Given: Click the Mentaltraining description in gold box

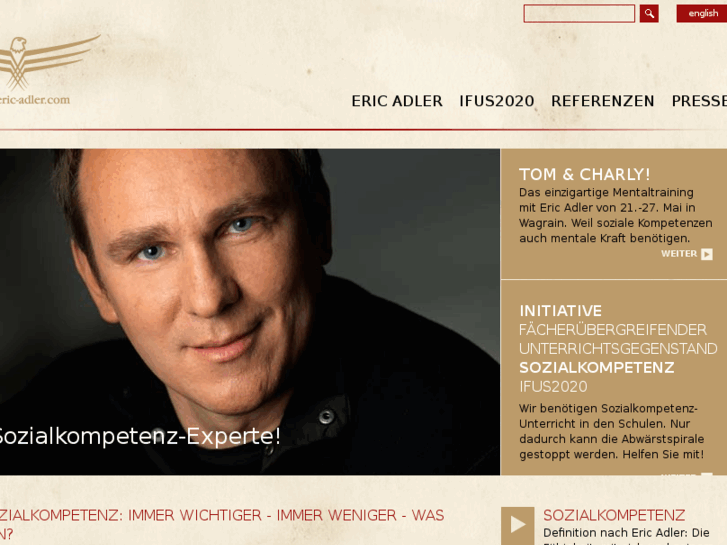Looking at the screenshot, I should pyautogui.click(x=615, y=215).
